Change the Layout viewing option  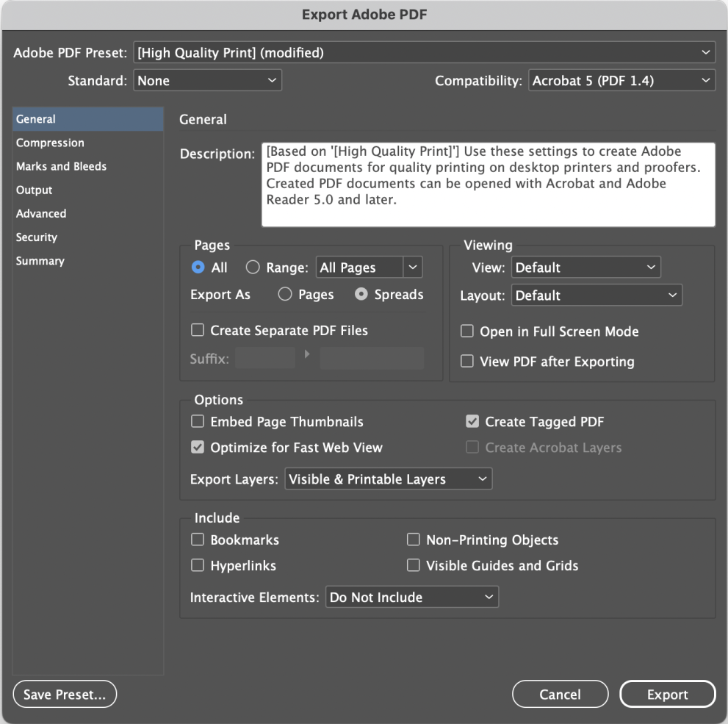tap(597, 295)
